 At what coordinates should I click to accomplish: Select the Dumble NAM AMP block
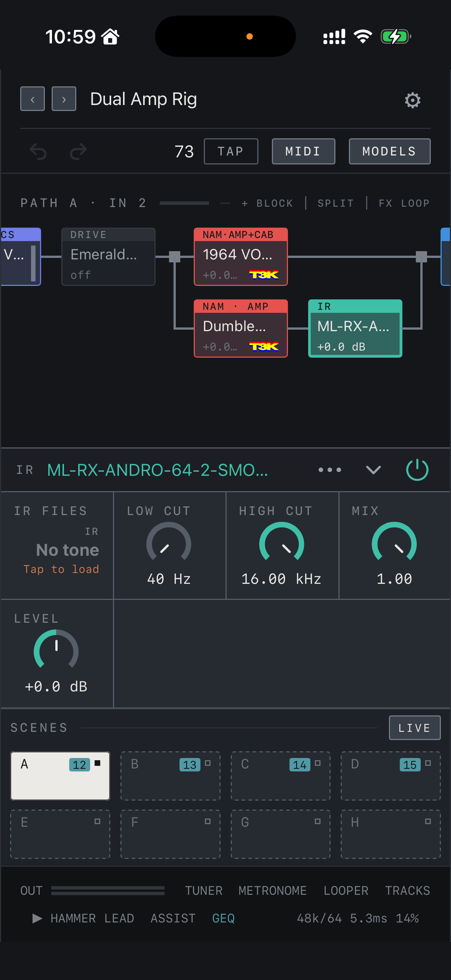click(241, 329)
